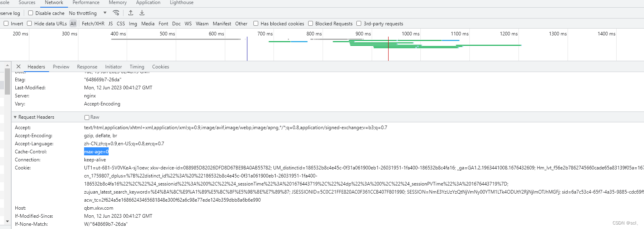
Task: Filter requests by Wasm
Action: 202,24
